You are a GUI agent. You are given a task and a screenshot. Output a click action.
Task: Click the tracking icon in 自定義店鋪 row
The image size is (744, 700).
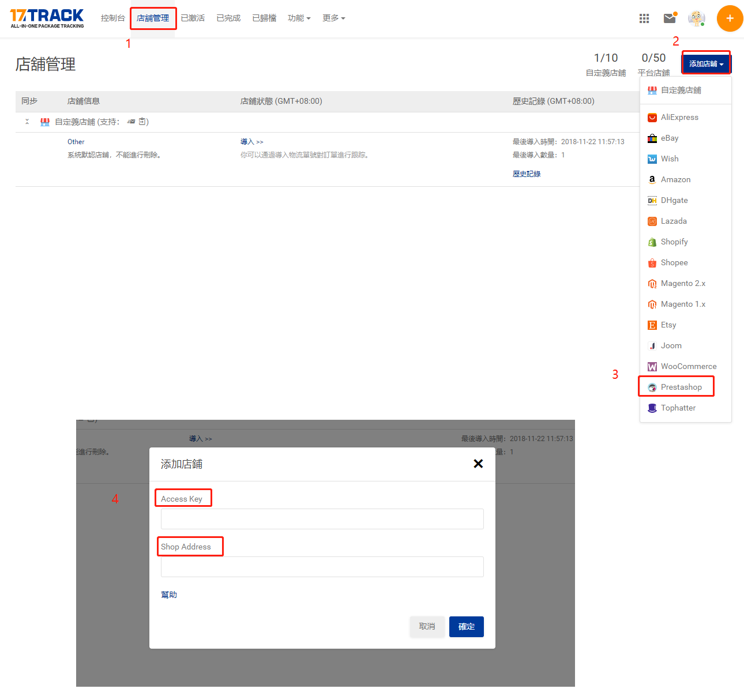point(131,122)
